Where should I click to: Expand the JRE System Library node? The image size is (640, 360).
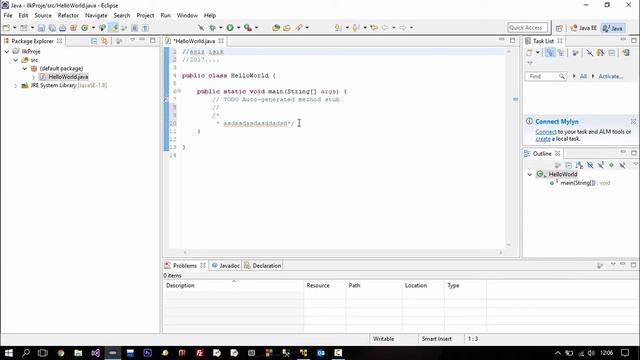click(16, 86)
